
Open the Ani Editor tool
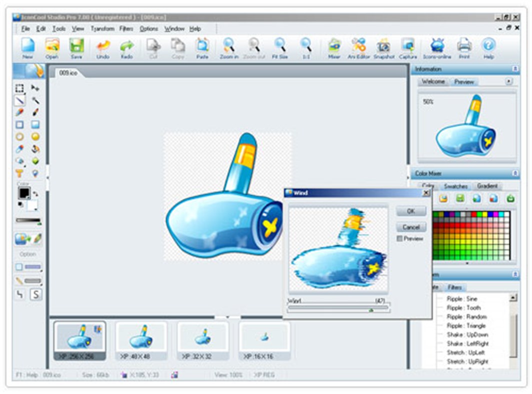point(358,48)
